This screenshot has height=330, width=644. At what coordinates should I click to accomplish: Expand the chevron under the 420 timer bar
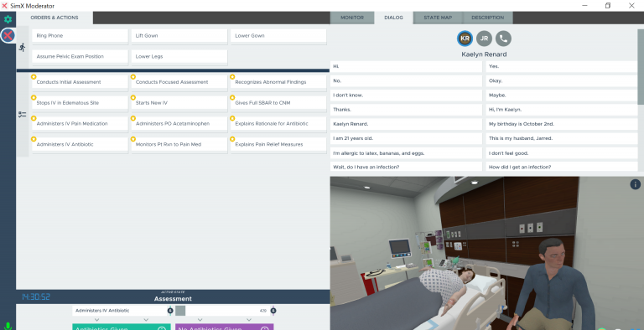249,320
